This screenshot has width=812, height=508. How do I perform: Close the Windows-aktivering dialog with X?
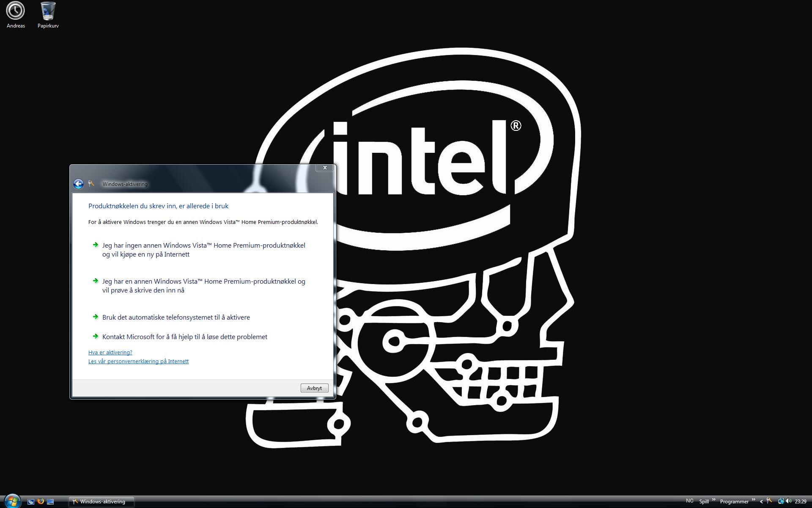pyautogui.click(x=325, y=168)
